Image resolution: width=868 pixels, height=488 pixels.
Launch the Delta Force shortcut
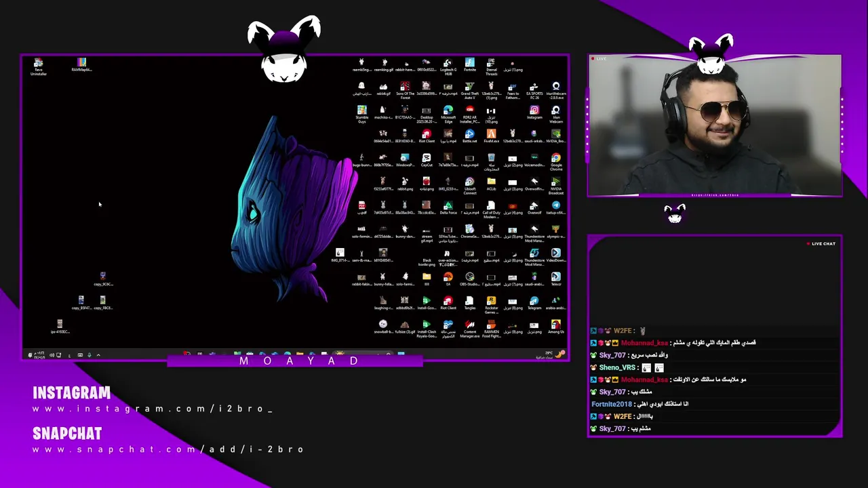click(448, 207)
